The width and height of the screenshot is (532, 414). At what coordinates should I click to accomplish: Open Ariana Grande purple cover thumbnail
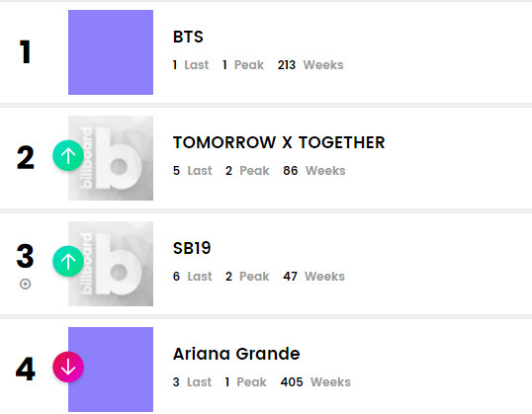(111, 370)
